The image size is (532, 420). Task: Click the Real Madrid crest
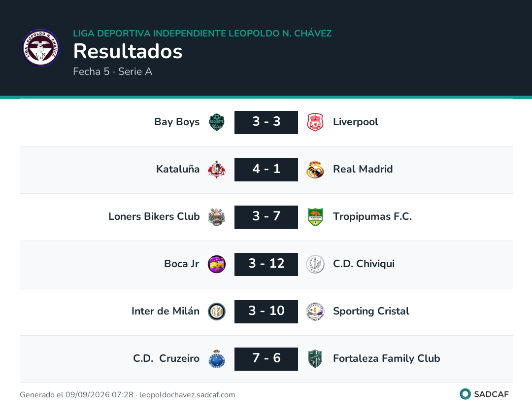pos(315,170)
